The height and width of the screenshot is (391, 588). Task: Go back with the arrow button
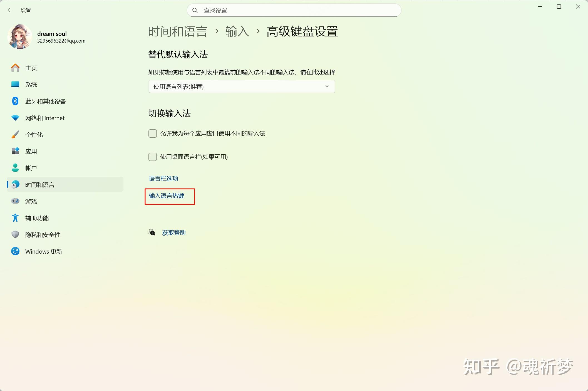[10, 10]
